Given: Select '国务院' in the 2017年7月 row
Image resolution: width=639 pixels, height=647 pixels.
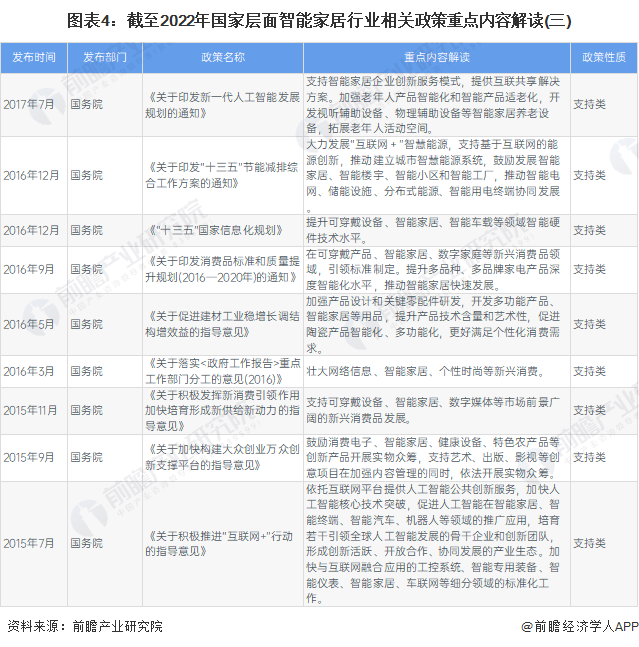Looking at the screenshot, I should tap(86, 104).
